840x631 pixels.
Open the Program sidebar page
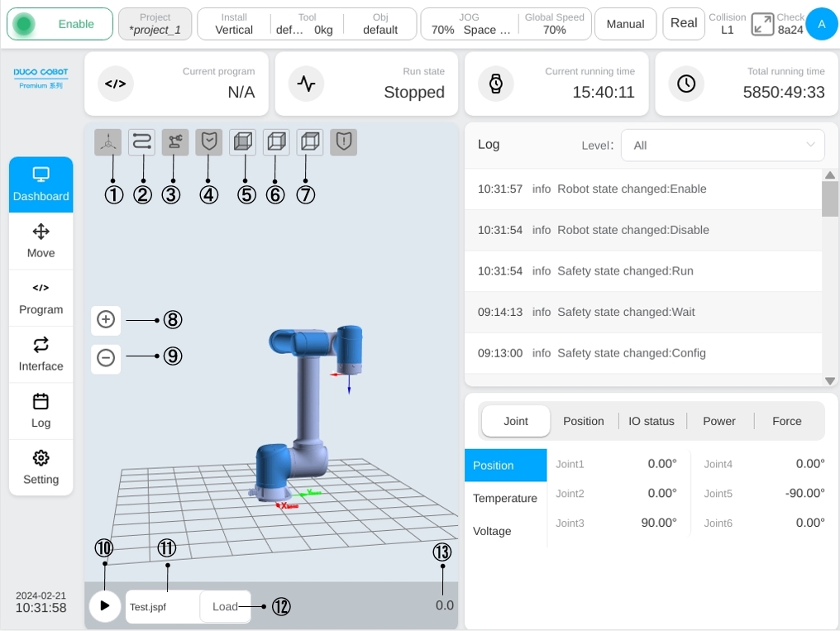(41, 299)
